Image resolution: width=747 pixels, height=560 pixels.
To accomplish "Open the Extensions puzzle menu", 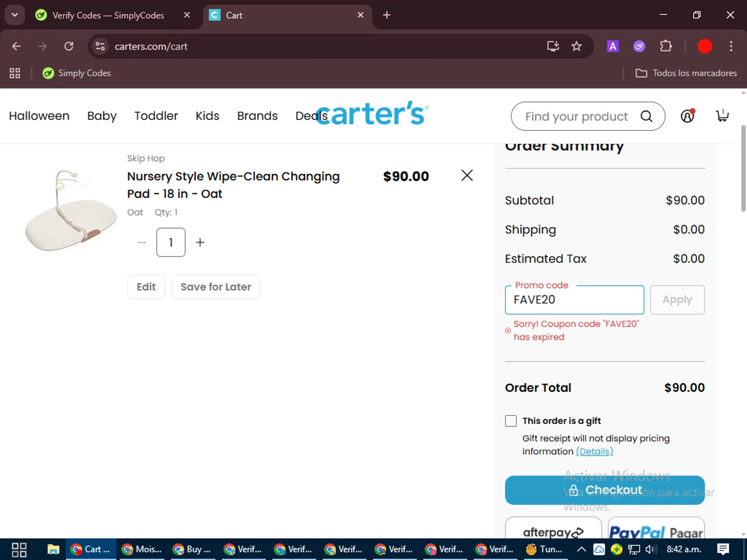I will (666, 46).
